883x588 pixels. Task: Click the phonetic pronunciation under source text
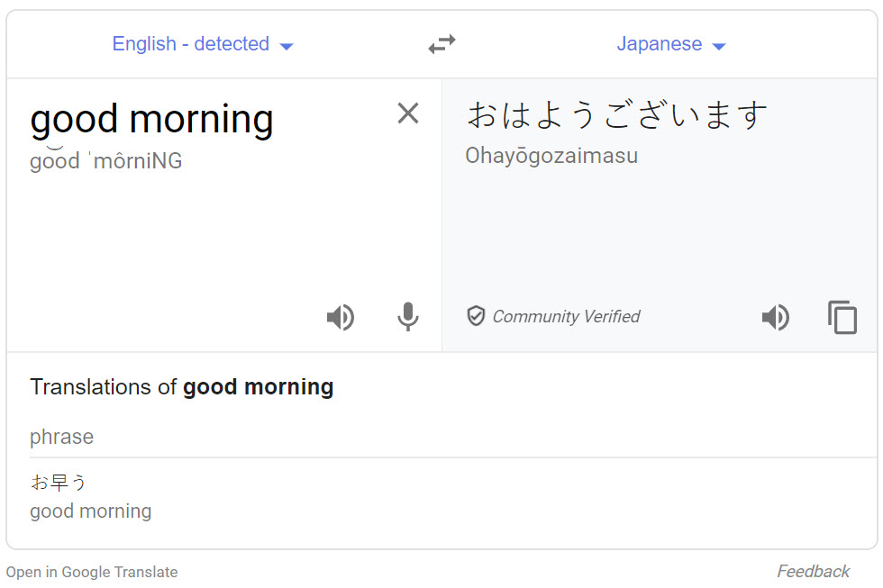pyautogui.click(x=106, y=161)
